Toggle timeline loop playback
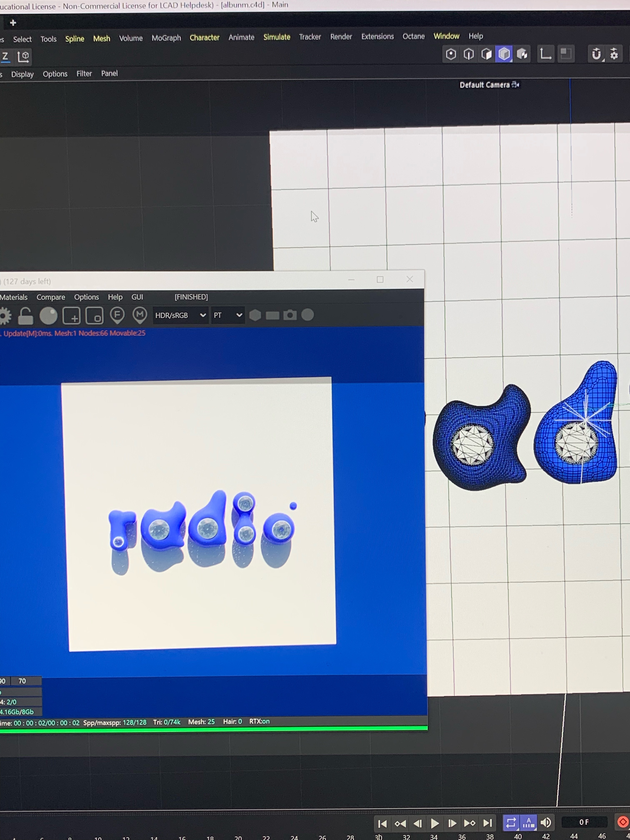Image resolution: width=630 pixels, height=840 pixels. click(511, 823)
